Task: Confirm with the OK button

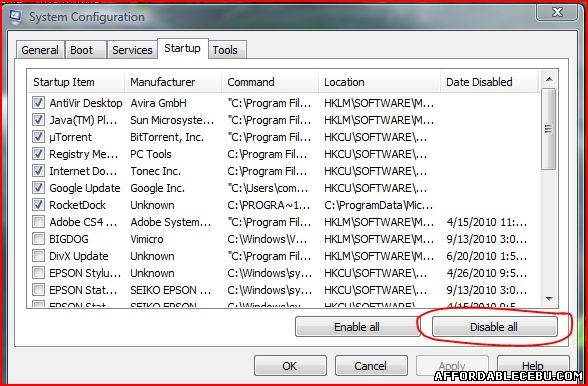Action: 290,366
